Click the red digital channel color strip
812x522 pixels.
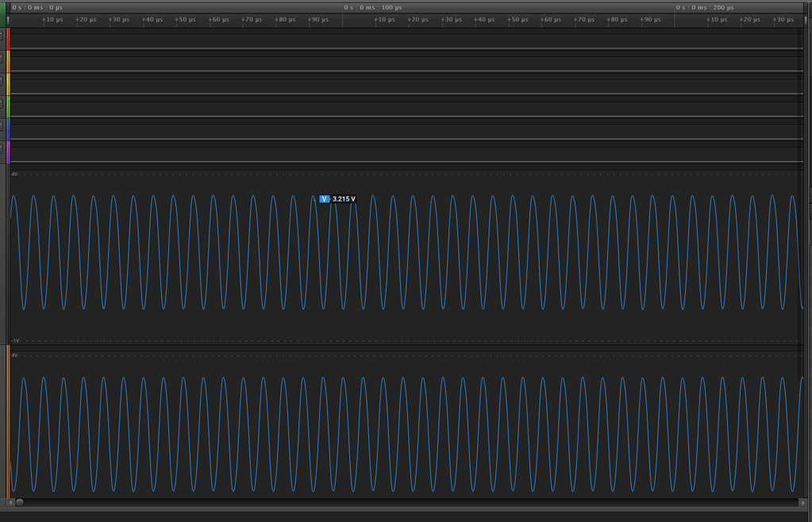point(9,38)
